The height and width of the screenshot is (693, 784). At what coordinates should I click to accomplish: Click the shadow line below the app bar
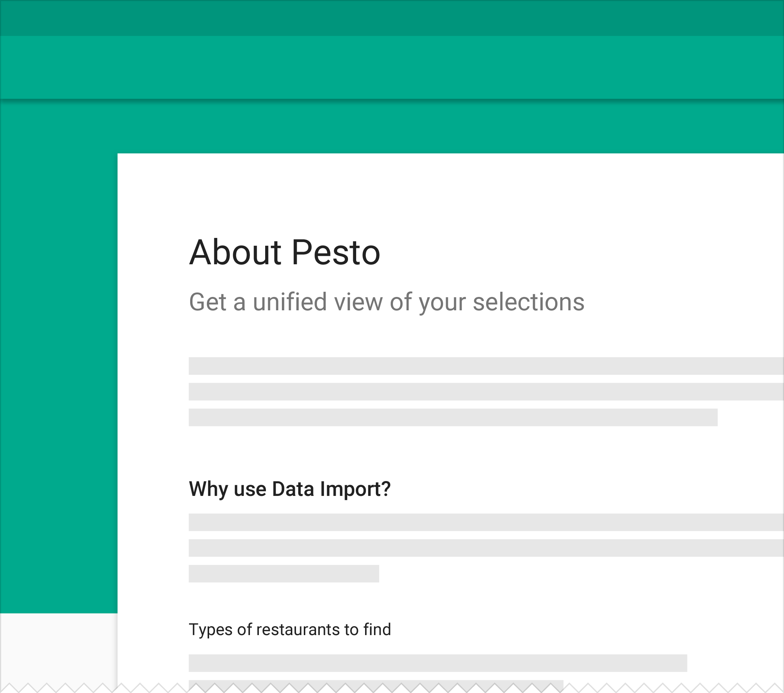coord(392,101)
